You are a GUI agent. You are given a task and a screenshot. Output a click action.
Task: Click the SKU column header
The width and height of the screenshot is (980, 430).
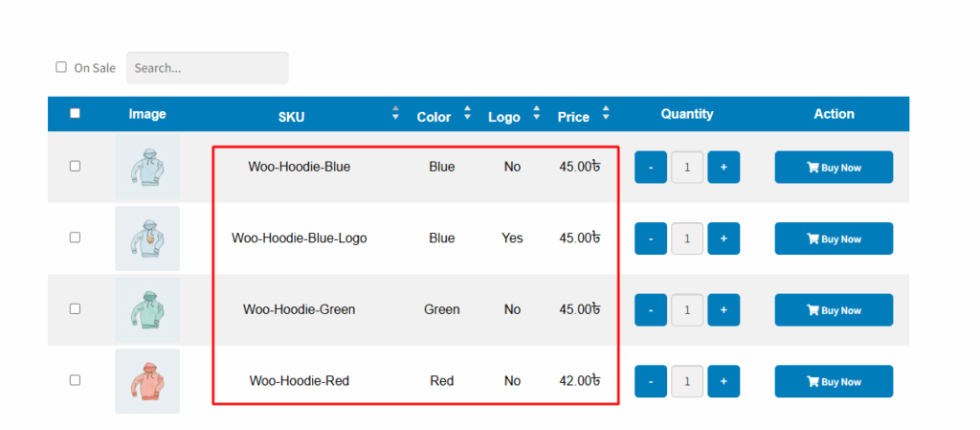292,117
